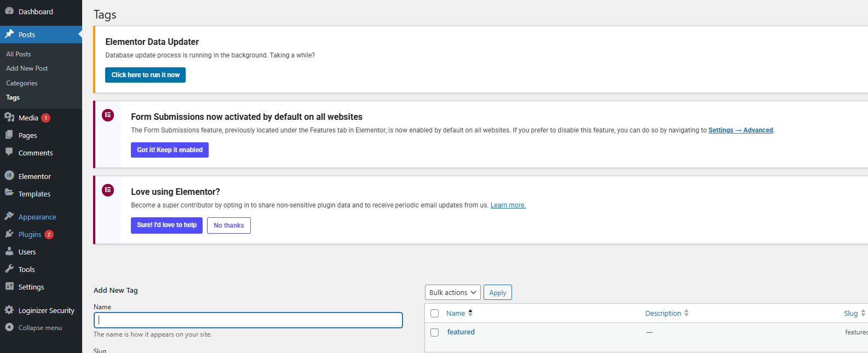The width and height of the screenshot is (868, 353).
Task: Open the Bulk actions dropdown
Action: (452, 292)
